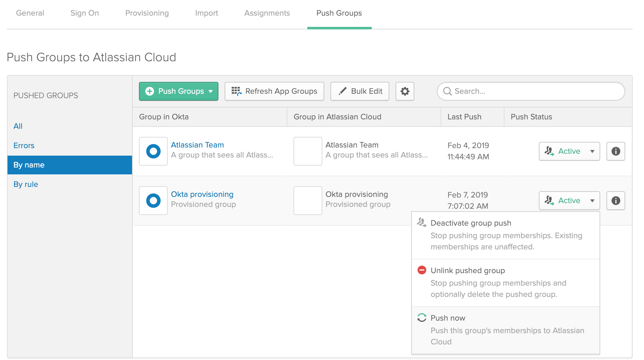Click the Bulk Edit button
The height and width of the screenshot is (360, 644).
coord(360,91)
